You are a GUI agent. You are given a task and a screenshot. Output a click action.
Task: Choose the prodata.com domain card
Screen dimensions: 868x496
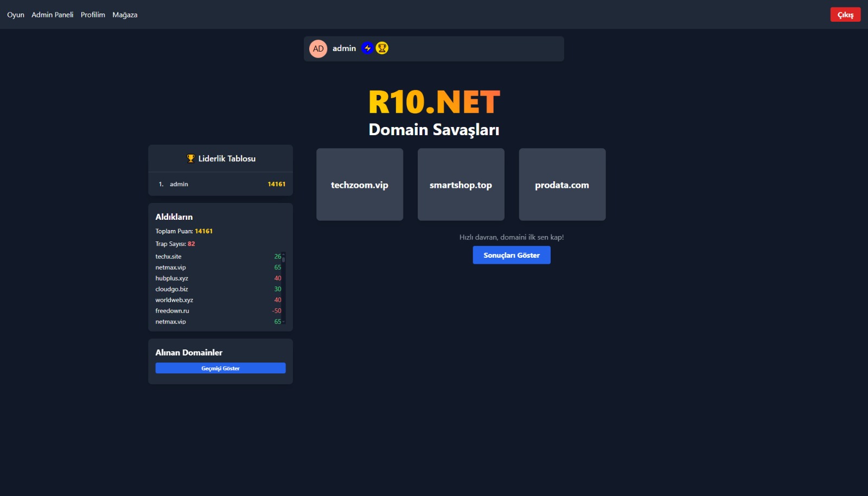(x=562, y=185)
